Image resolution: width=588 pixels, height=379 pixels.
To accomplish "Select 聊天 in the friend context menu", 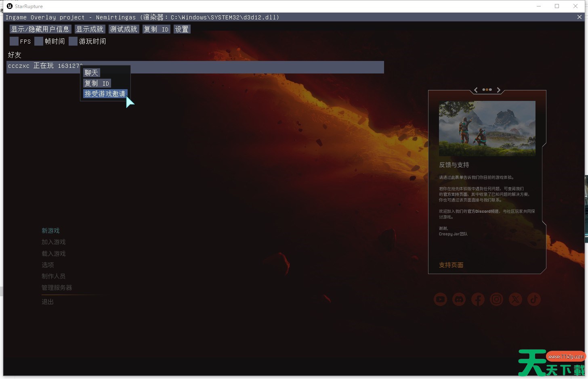I will [x=91, y=73].
